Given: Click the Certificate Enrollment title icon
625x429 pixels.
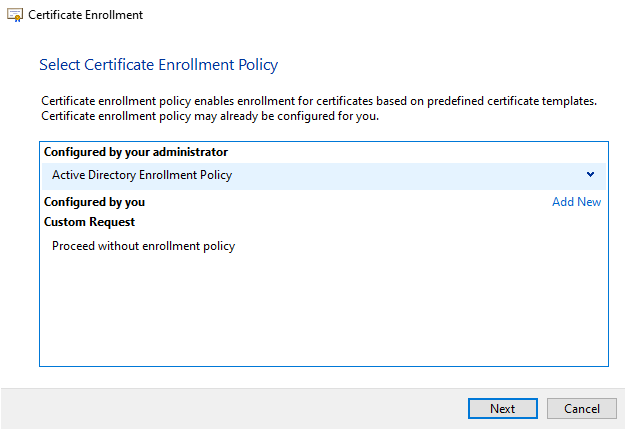Looking at the screenshot, I should coord(15,15).
